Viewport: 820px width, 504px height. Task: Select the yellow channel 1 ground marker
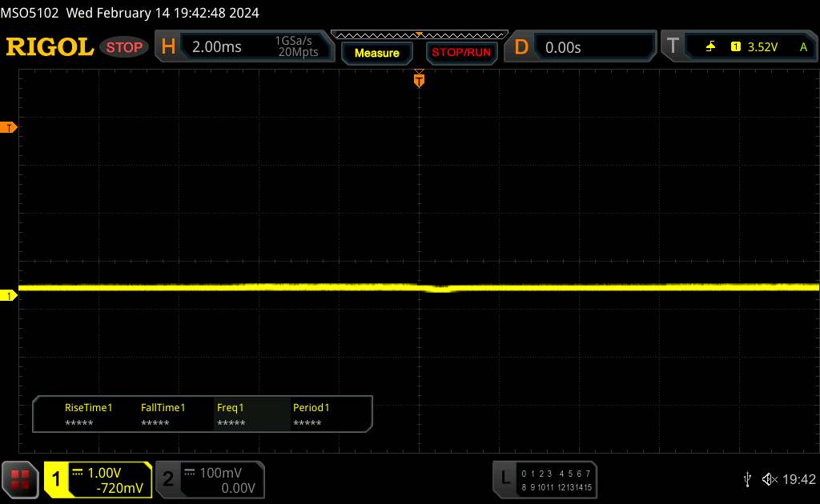9,296
